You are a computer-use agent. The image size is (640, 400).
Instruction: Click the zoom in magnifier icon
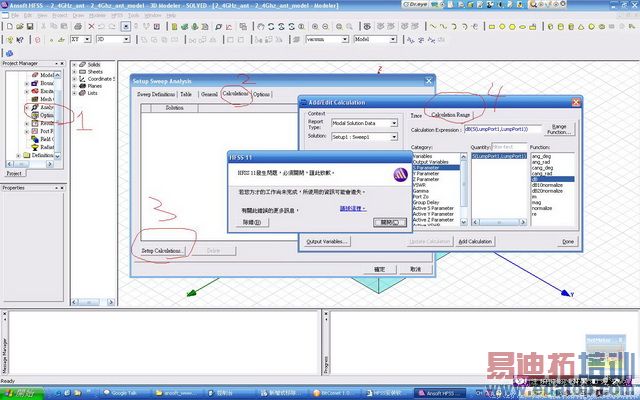315,27
